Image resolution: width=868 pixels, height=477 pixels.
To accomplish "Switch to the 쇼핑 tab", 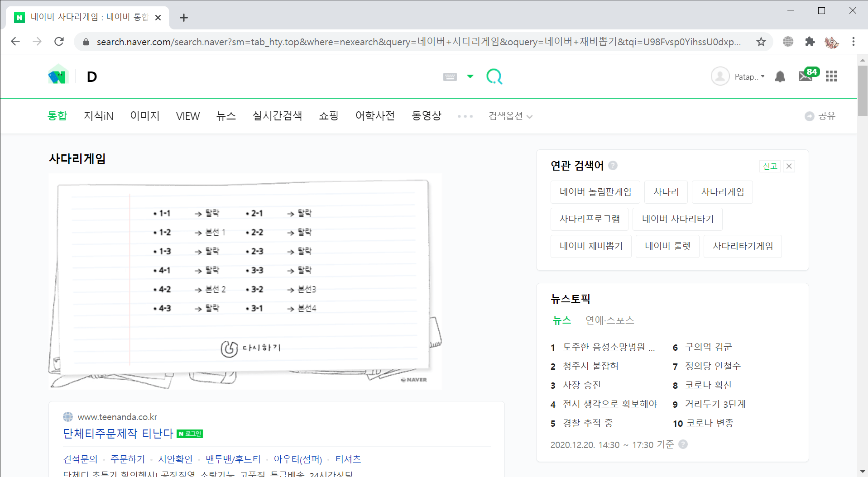I will (329, 116).
